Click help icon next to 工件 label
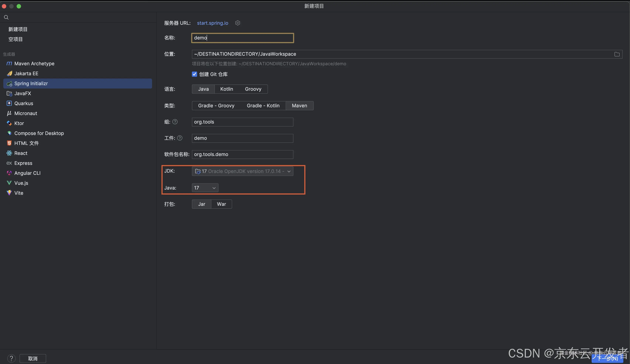Viewport: 630px width, 364px height. pos(180,138)
